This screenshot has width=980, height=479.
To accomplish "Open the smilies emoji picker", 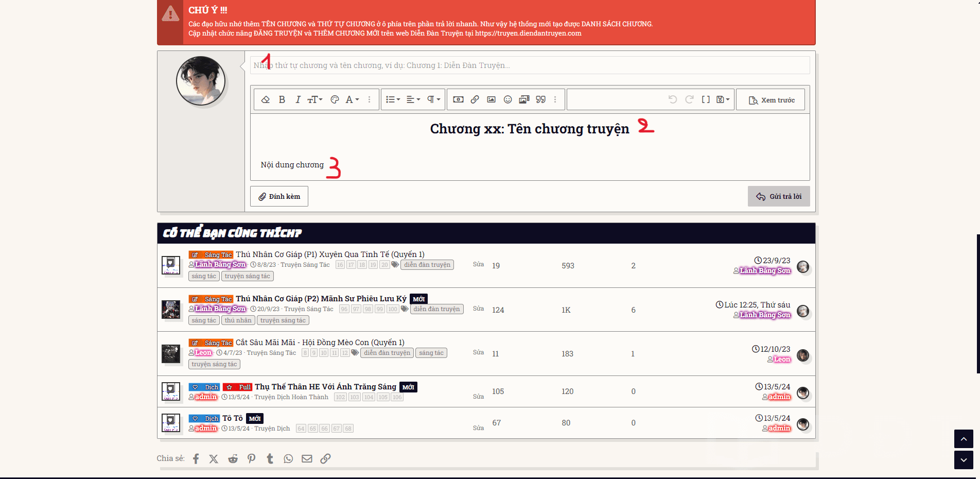I will [508, 99].
